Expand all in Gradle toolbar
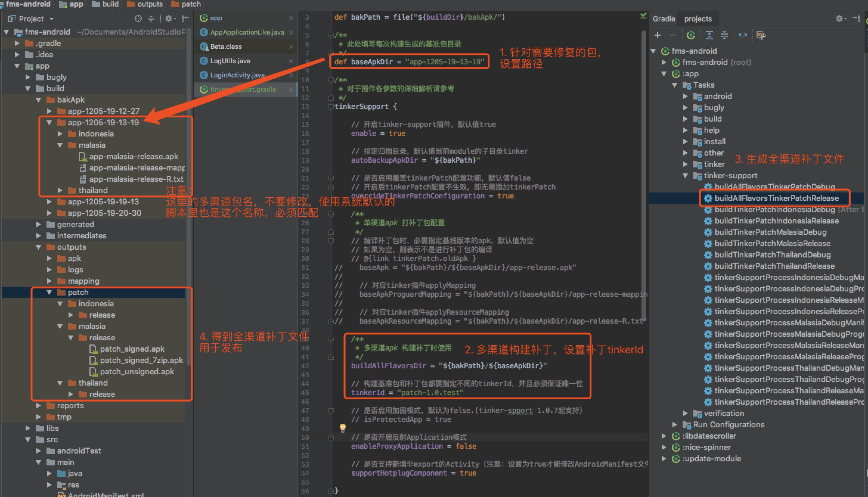The height and width of the screenshot is (497, 868). pos(709,35)
